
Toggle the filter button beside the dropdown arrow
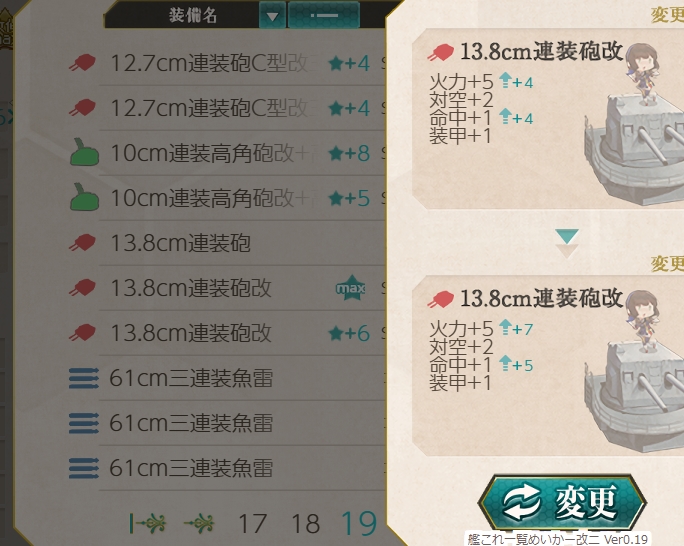pyautogui.click(x=324, y=16)
